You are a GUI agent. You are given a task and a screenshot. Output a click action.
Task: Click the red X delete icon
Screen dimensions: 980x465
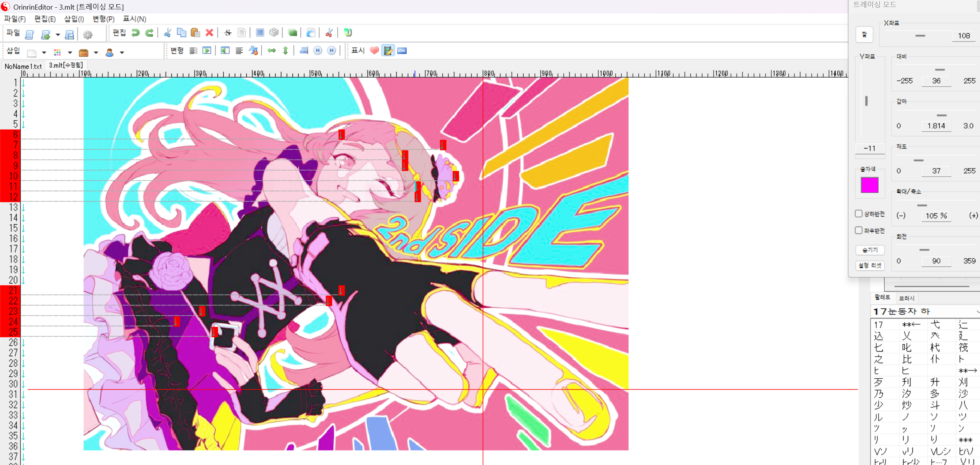(x=209, y=33)
